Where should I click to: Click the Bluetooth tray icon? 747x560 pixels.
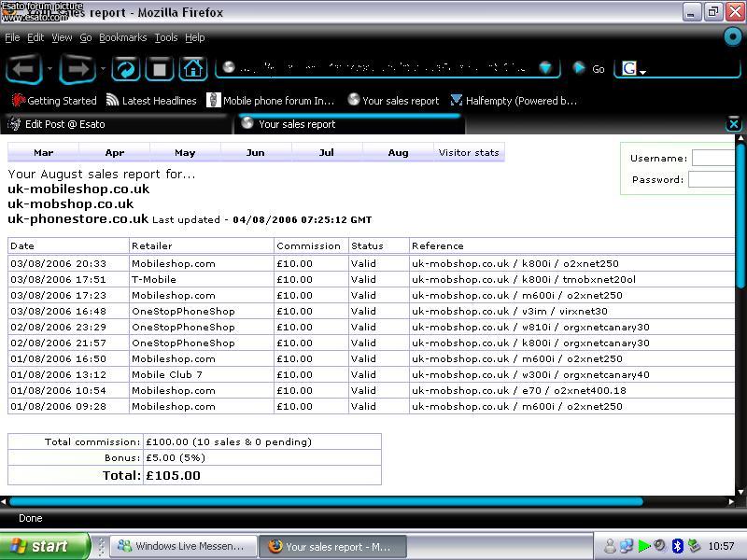click(677, 546)
